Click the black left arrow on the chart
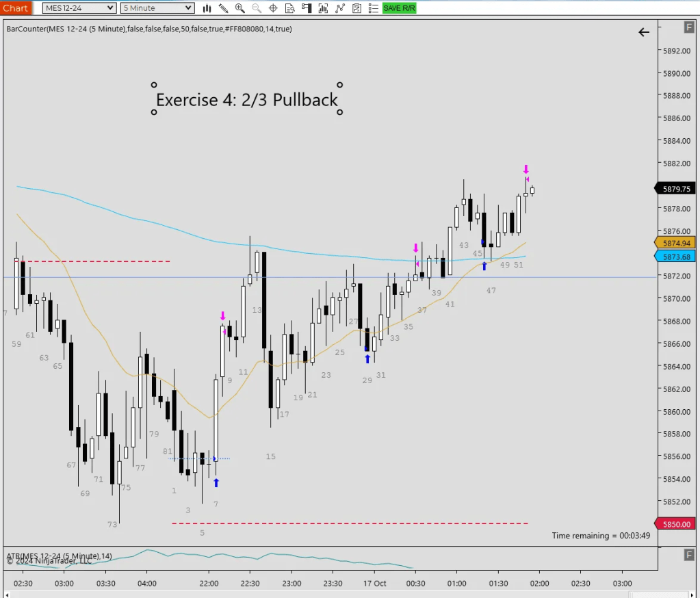The height and width of the screenshot is (598, 700). [643, 32]
